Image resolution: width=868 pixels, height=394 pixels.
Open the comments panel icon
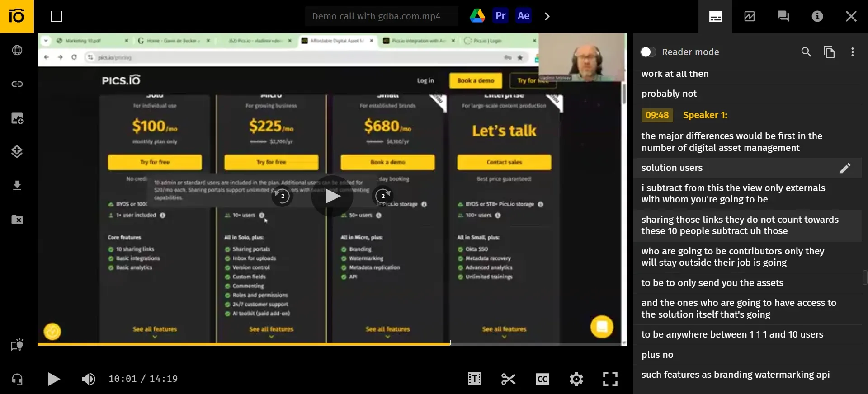[783, 16]
